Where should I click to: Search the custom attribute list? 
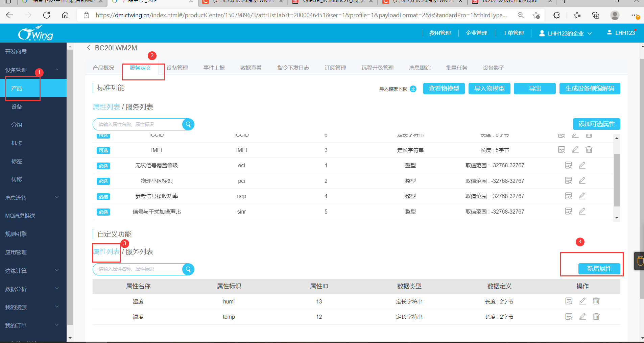pyautogui.click(x=188, y=269)
